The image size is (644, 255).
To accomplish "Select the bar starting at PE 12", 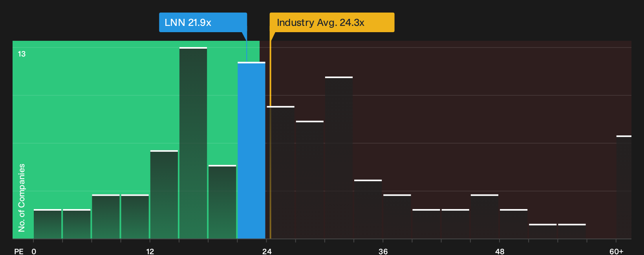I will [164, 195].
